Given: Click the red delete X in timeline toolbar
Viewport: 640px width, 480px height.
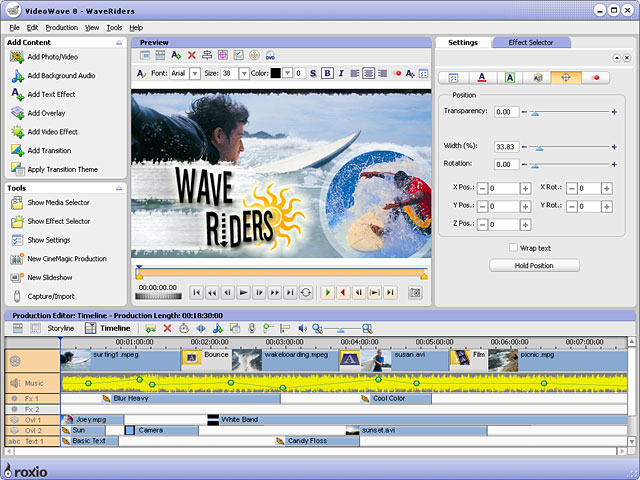Looking at the screenshot, I should click(167, 328).
